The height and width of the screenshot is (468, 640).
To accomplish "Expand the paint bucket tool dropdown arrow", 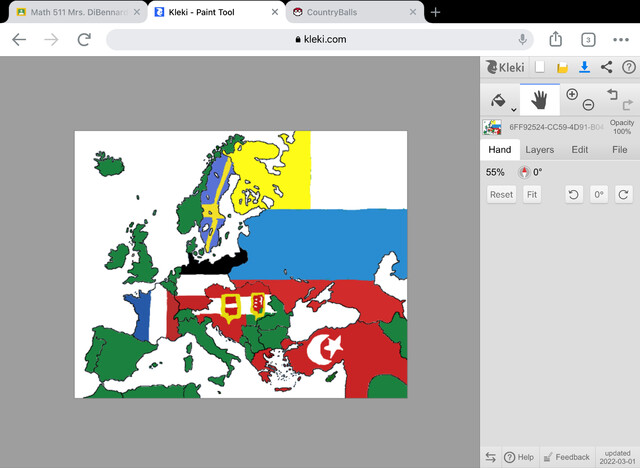I will click(x=514, y=109).
